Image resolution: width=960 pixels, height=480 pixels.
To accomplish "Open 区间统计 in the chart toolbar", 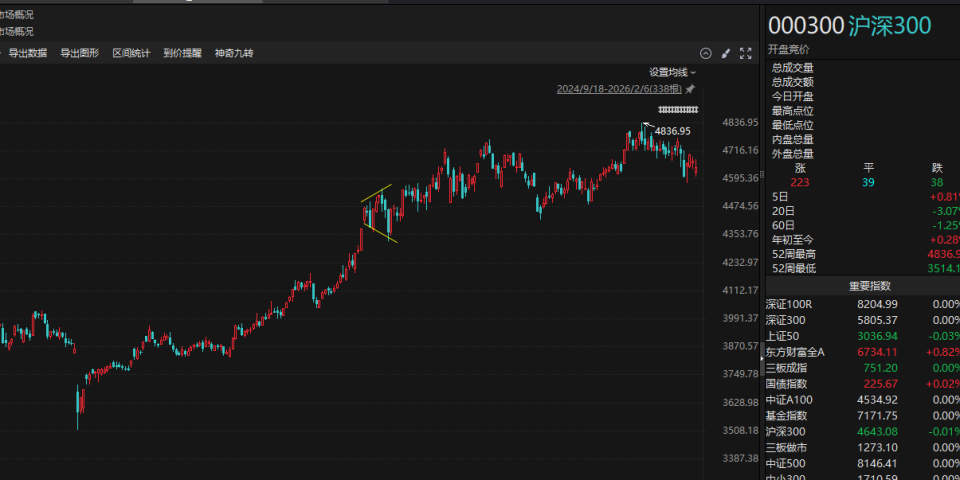I will (131, 53).
